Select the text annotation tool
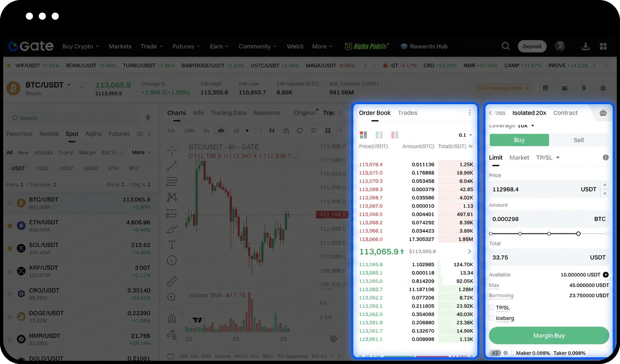Screen dimensions: 620x364 [171, 245]
